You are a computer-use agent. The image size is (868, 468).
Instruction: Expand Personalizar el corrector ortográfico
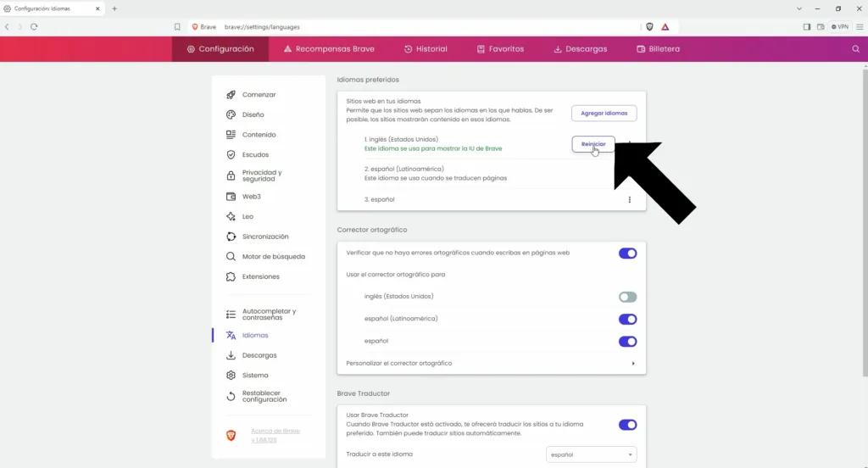491,364
